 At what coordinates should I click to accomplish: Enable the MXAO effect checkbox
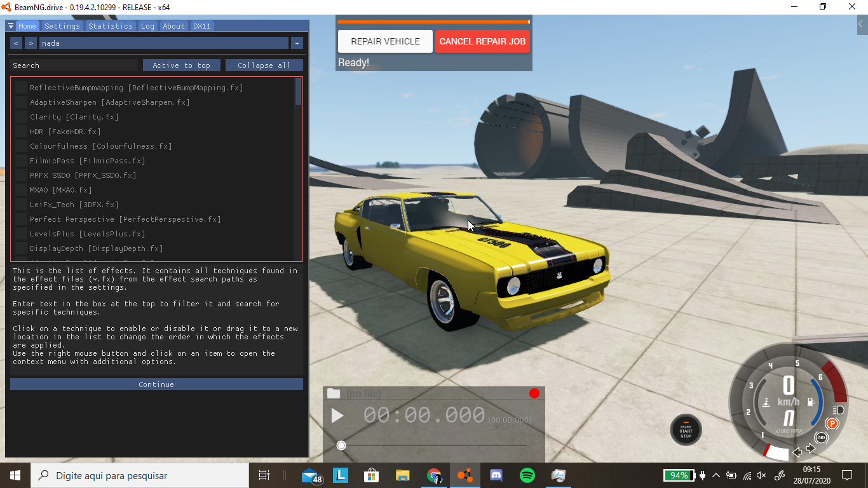tap(21, 190)
